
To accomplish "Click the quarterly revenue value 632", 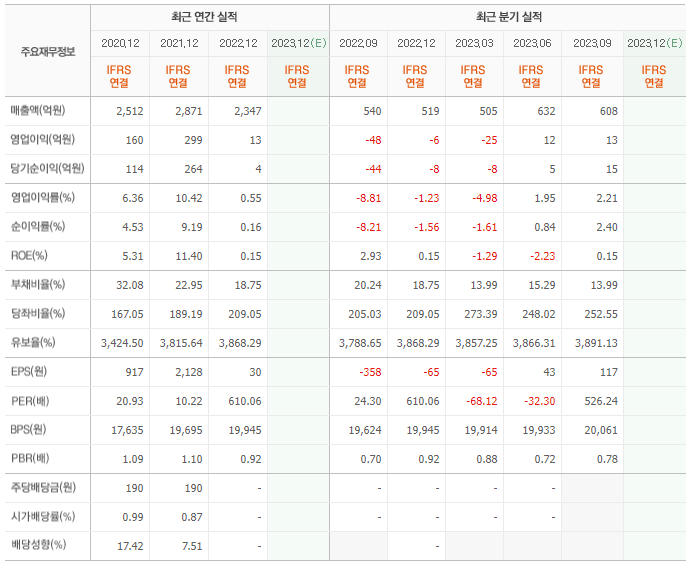I will coord(546,111).
